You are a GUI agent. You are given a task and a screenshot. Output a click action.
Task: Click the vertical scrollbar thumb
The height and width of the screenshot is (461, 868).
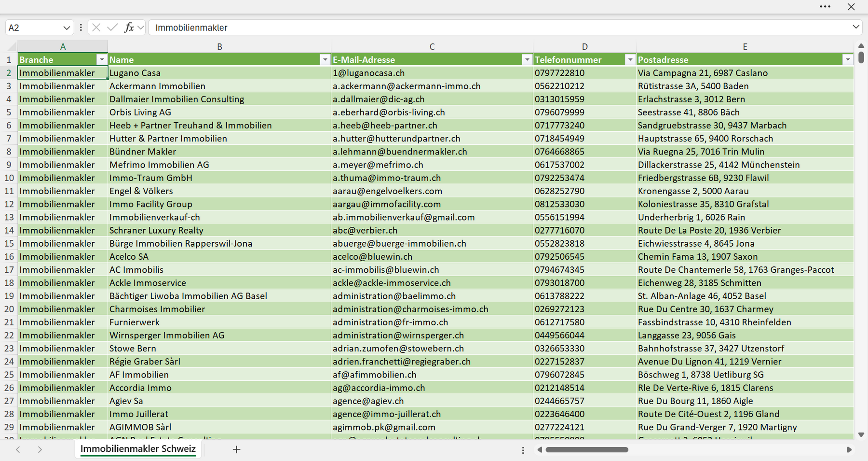coord(861,57)
